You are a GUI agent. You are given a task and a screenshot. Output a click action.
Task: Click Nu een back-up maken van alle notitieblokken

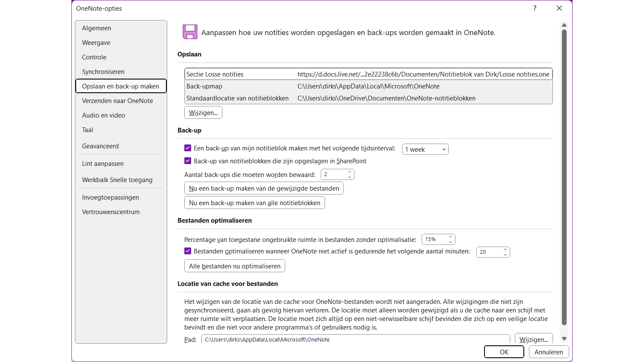pyautogui.click(x=254, y=203)
